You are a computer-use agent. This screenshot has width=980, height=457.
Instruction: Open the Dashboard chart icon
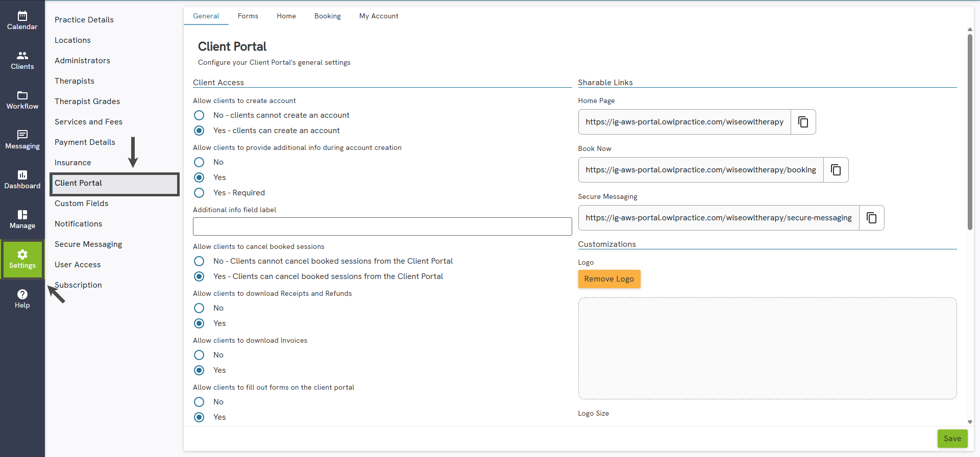coord(22,180)
